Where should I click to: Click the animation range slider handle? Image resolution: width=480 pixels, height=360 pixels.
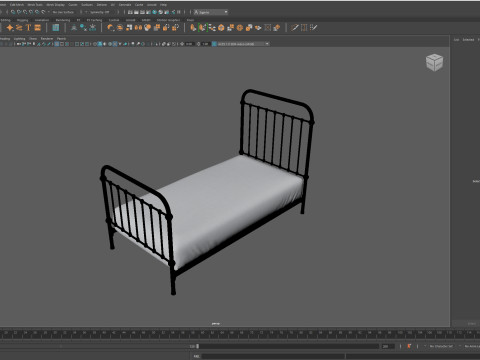(x=198, y=346)
